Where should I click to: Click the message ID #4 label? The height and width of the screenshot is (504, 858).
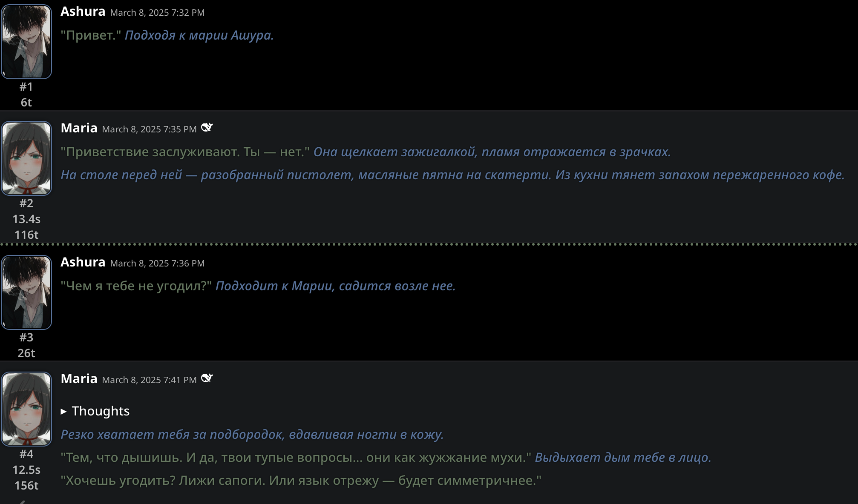[26, 454]
